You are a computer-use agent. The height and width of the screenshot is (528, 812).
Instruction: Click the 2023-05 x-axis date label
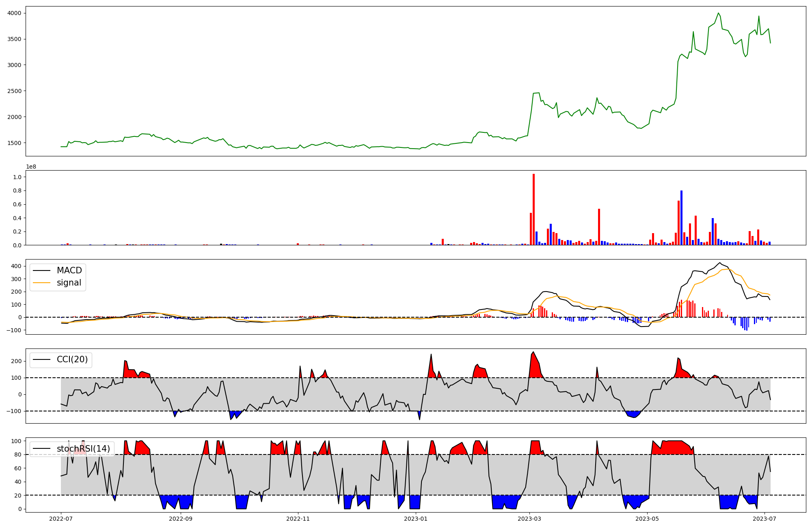[647, 518]
